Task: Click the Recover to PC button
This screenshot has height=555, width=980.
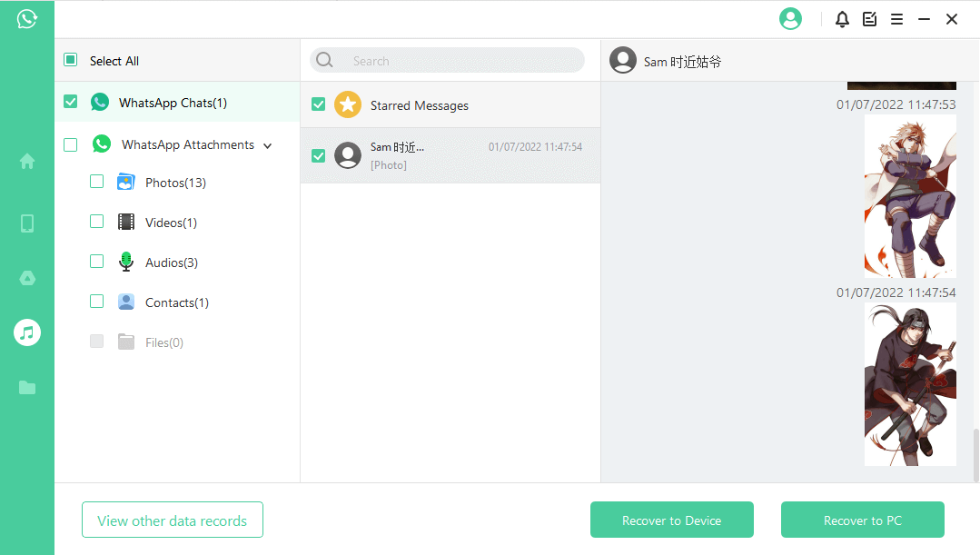Action: coord(862,520)
